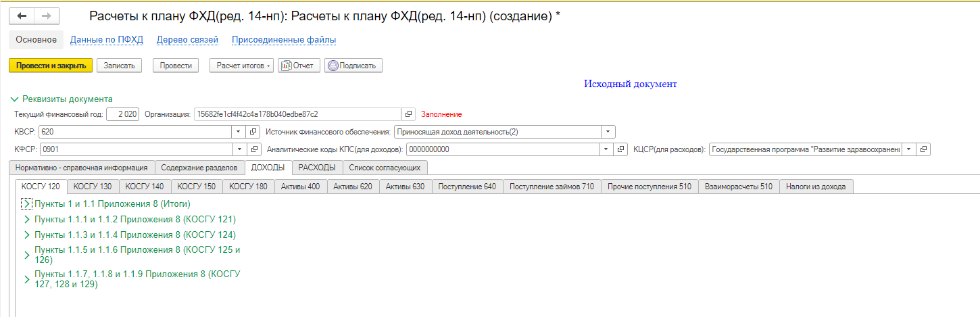Viewport: 980px width, 317px height.
Task: Click the financial year field 2 020
Action: tap(123, 114)
